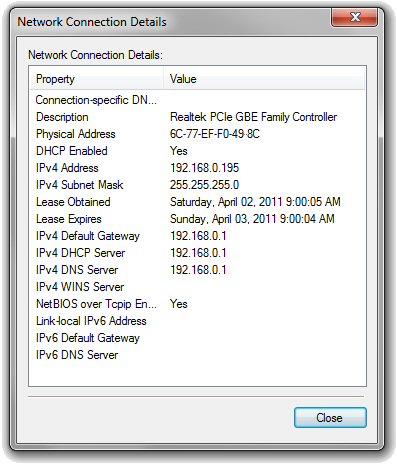This screenshot has width=397, height=465.
Task: Click the 192.168.0.1 value for IPv4 DNS Server
Action: tap(198, 270)
